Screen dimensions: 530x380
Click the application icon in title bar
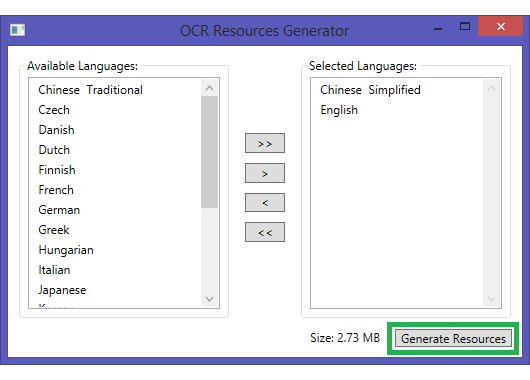[18, 30]
